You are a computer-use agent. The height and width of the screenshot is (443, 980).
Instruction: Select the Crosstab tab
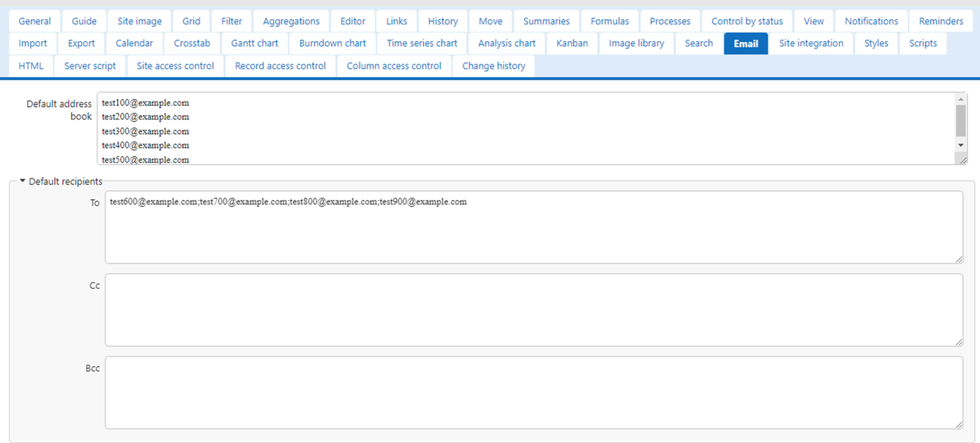(x=192, y=43)
